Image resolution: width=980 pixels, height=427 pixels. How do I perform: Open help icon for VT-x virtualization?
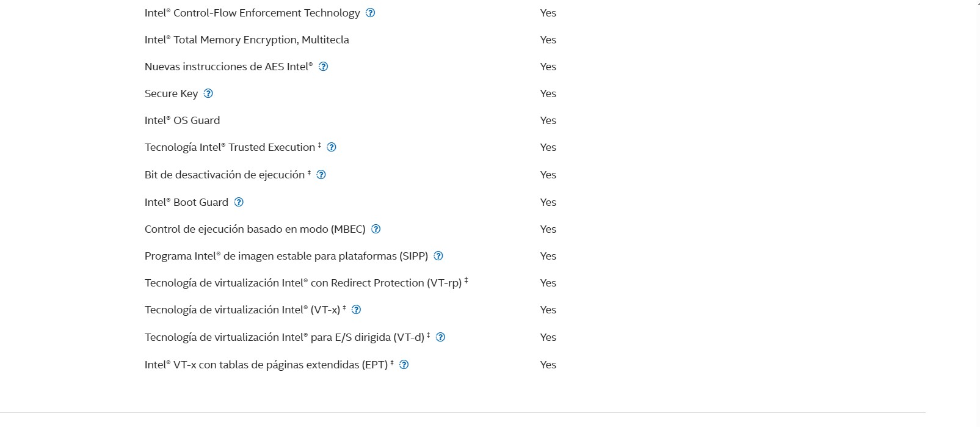pos(357,310)
